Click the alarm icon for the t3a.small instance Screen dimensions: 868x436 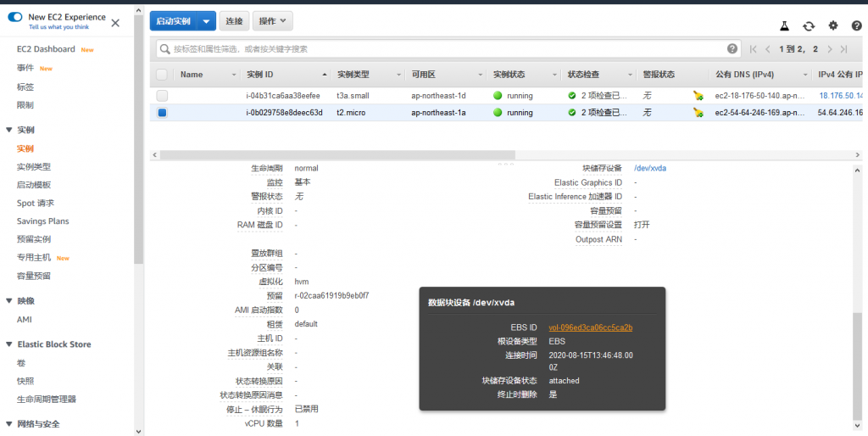click(698, 96)
